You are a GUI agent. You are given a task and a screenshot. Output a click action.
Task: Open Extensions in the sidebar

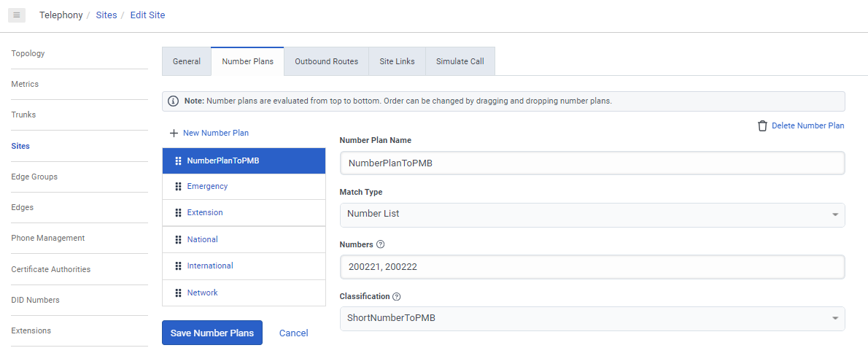[x=31, y=330]
